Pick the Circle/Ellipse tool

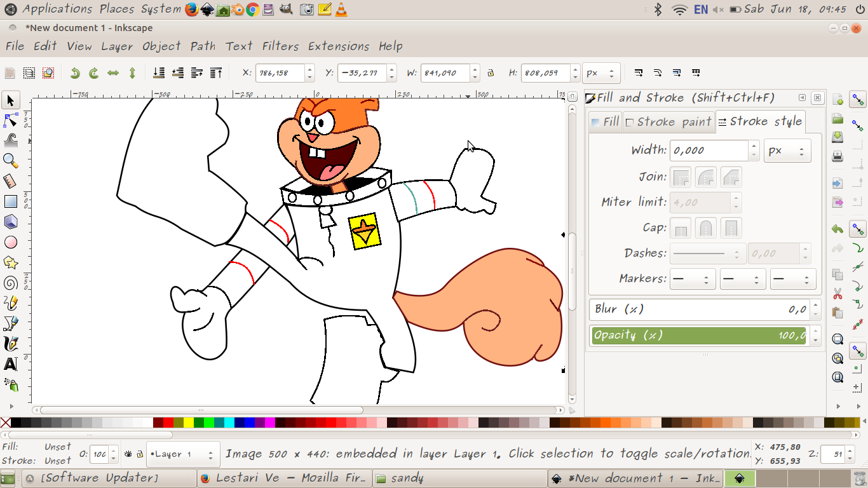tap(11, 242)
